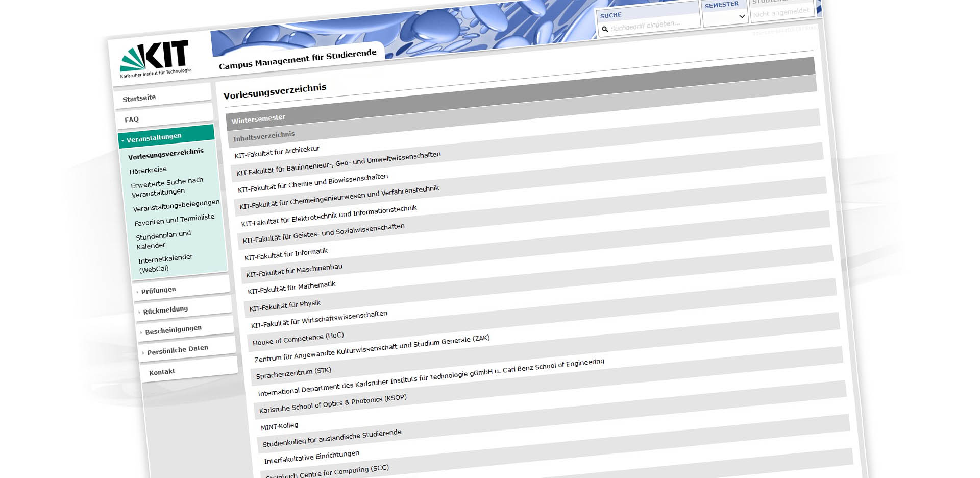Open House of Competence (HoC)

click(298, 339)
